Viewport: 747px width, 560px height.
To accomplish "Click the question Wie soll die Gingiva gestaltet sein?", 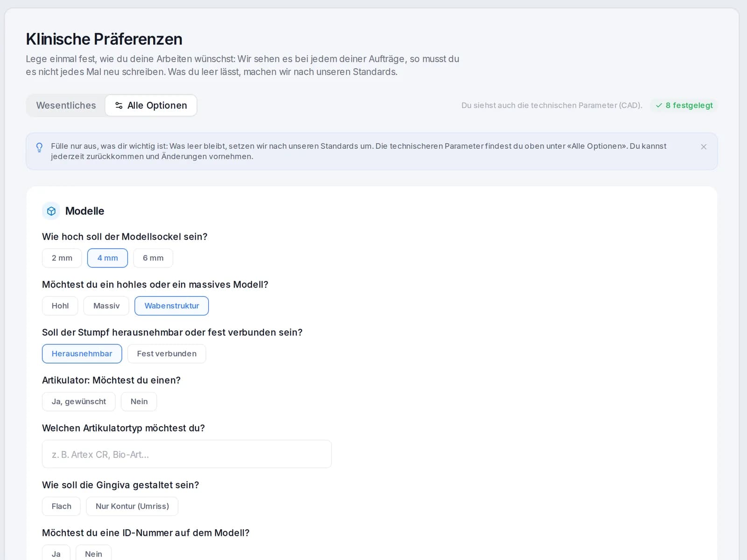I will pyautogui.click(x=120, y=485).
